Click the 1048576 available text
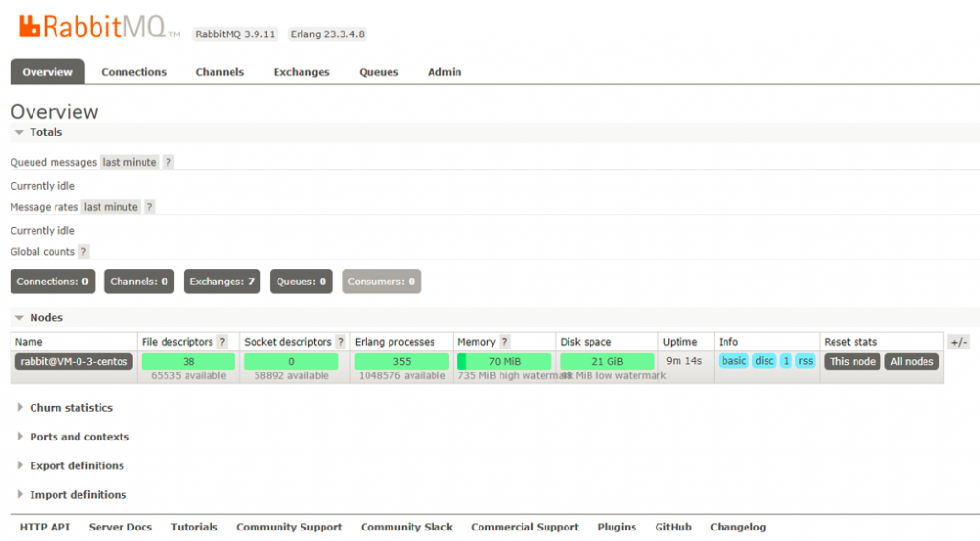 point(402,376)
